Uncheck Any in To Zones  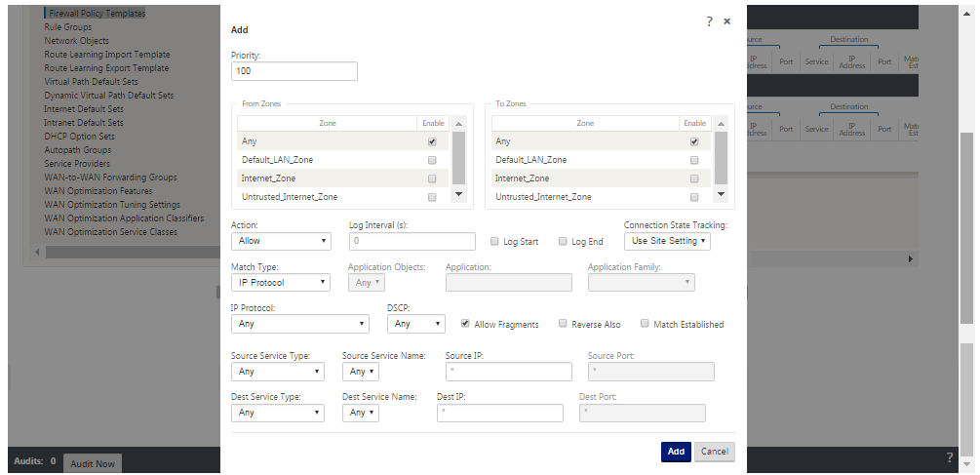(694, 141)
